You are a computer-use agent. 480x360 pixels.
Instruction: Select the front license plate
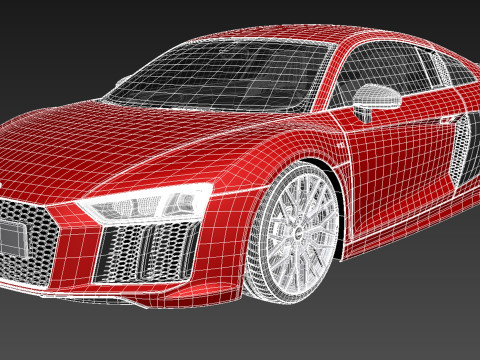(x=13, y=239)
